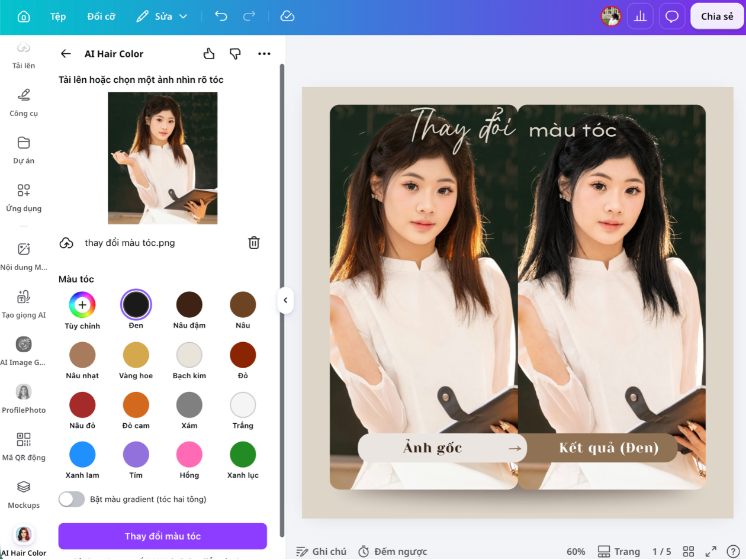The width and height of the screenshot is (746, 560).
Task: Open the user profile avatar
Action: click(611, 17)
